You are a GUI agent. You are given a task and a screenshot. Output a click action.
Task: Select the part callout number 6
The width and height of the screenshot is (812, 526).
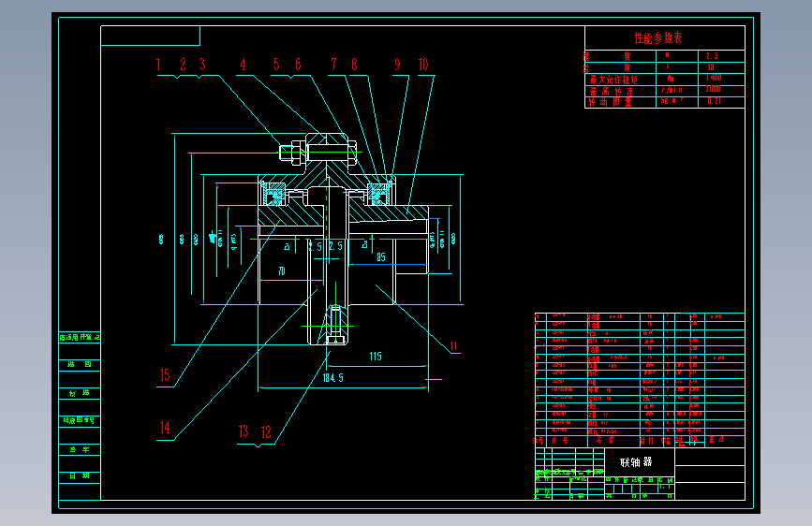[x=298, y=65]
